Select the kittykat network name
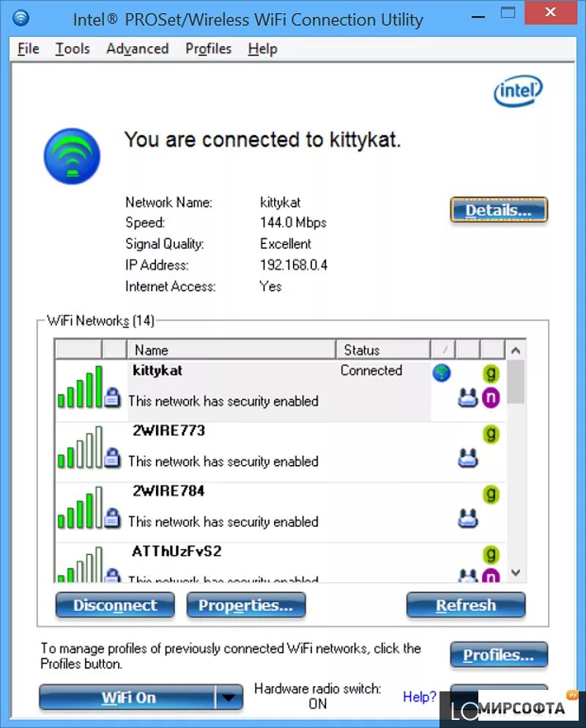This screenshot has height=728, width=586. pos(157,371)
